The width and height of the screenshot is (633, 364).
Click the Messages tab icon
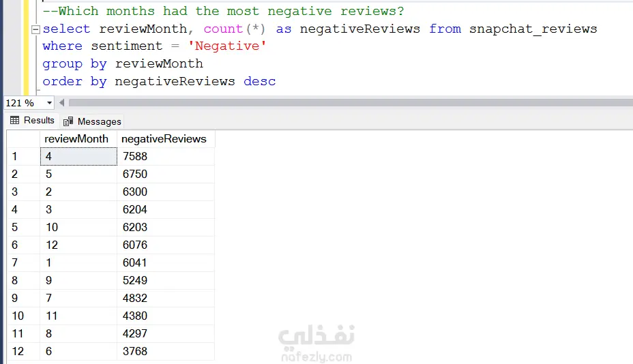(68, 121)
